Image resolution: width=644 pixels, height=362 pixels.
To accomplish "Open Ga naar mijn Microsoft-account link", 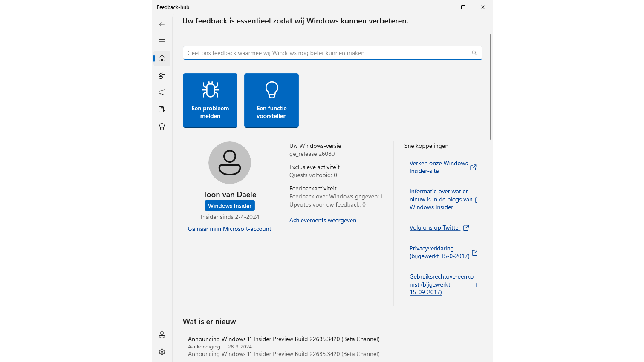I will (229, 229).
